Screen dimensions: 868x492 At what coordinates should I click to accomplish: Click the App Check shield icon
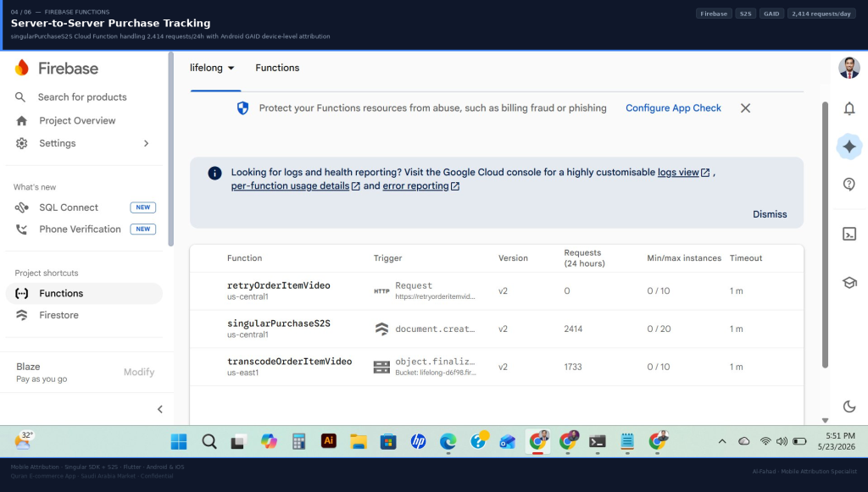[x=242, y=108]
